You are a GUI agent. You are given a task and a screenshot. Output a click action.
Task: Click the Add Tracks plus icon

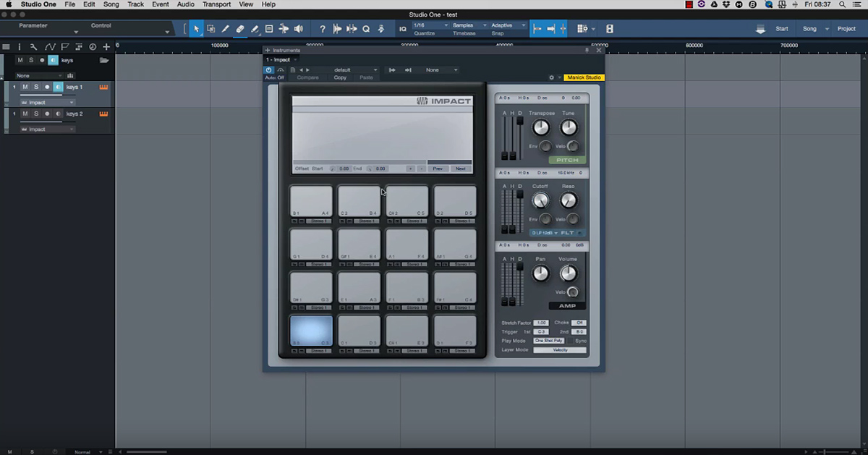click(106, 47)
